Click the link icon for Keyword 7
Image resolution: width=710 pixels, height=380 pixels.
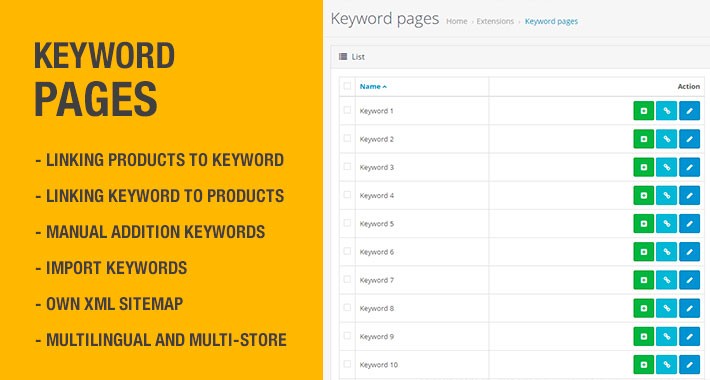point(667,280)
